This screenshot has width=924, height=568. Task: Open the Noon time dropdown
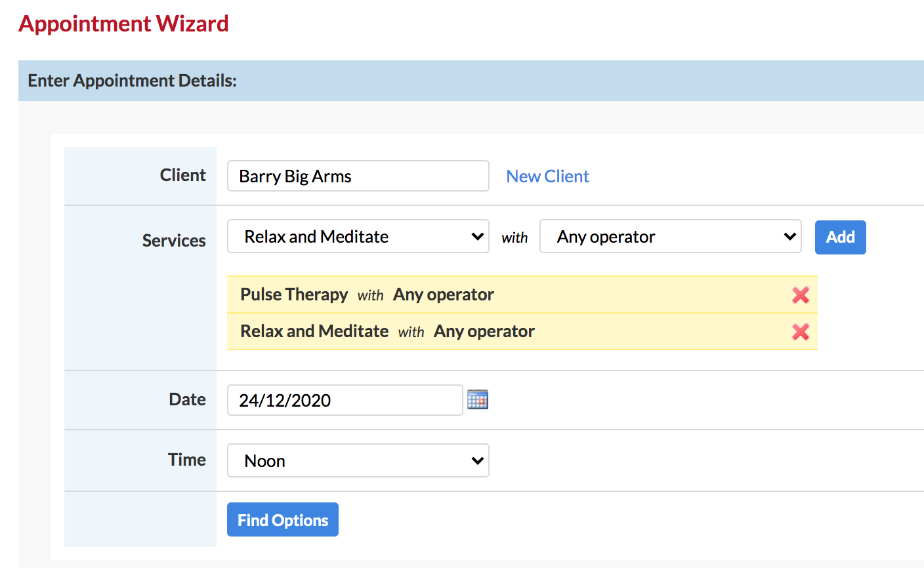click(x=358, y=460)
